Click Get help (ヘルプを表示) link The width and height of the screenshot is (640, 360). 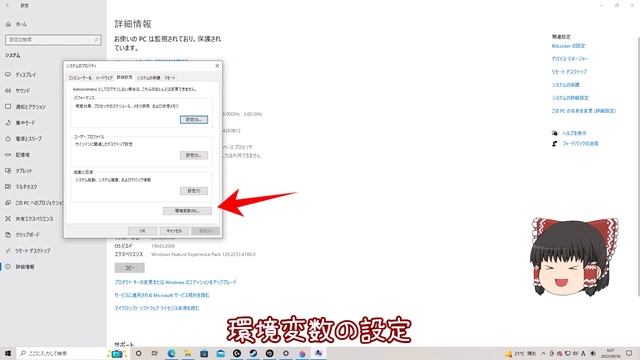coord(574,133)
